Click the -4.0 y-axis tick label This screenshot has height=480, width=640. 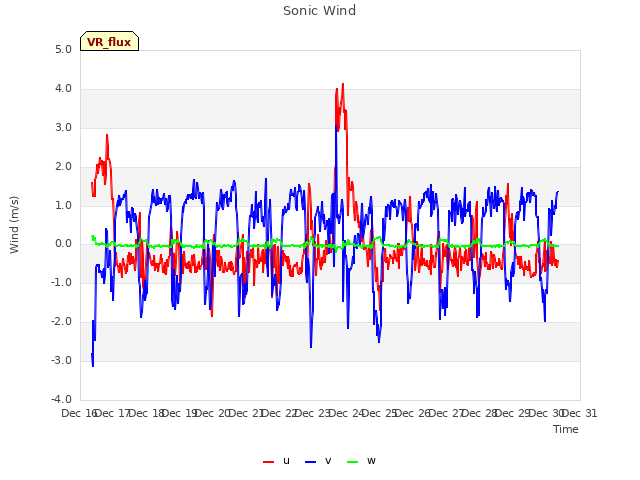pyautogui.click(x=61, y=400)
